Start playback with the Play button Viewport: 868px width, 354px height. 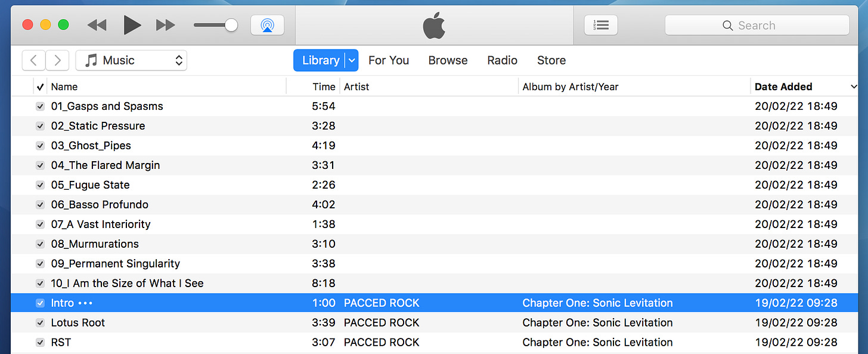click(132, 25)
